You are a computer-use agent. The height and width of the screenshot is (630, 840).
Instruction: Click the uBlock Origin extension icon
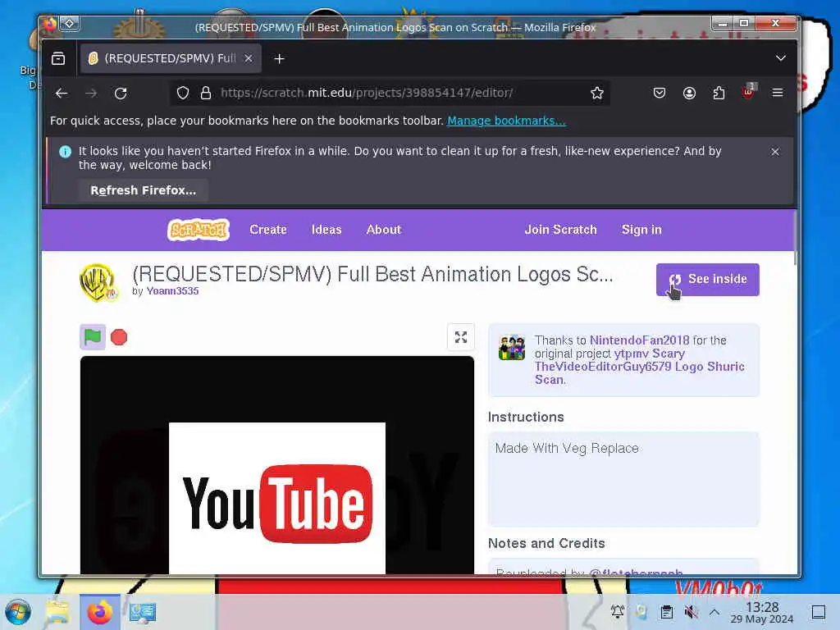point(748,92)
